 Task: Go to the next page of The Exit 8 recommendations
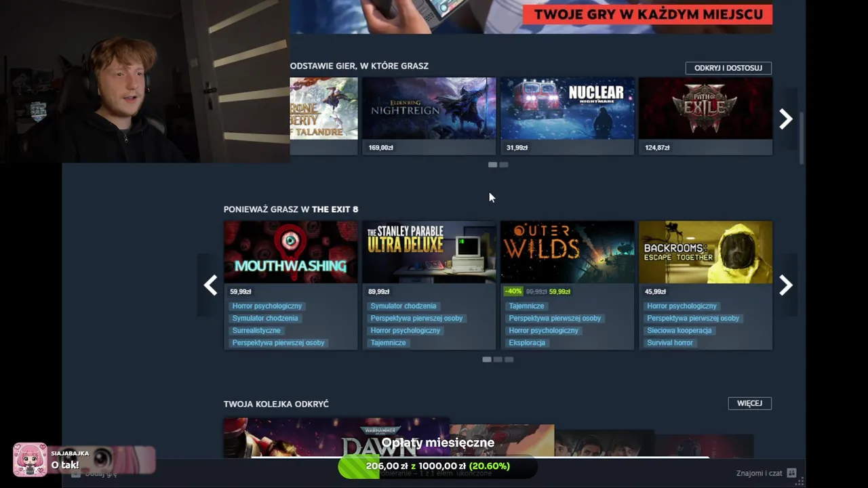pos(786,285)
